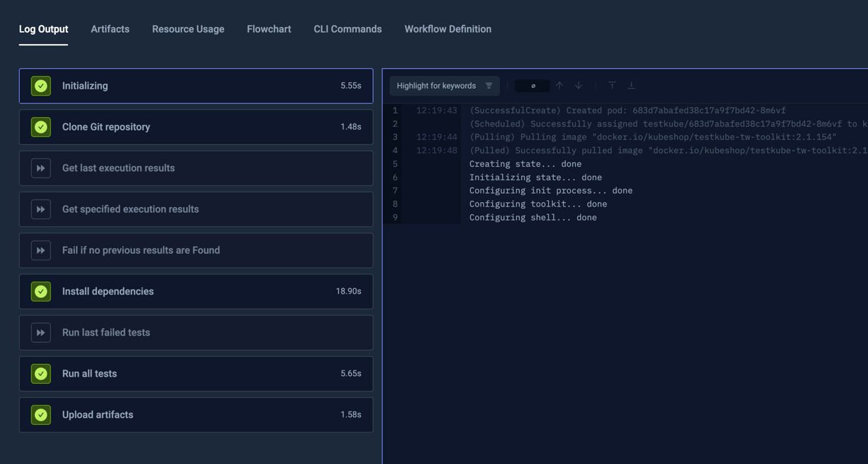Go to the Flowchart tab
The image size is (868, 464).
point(269,29)
